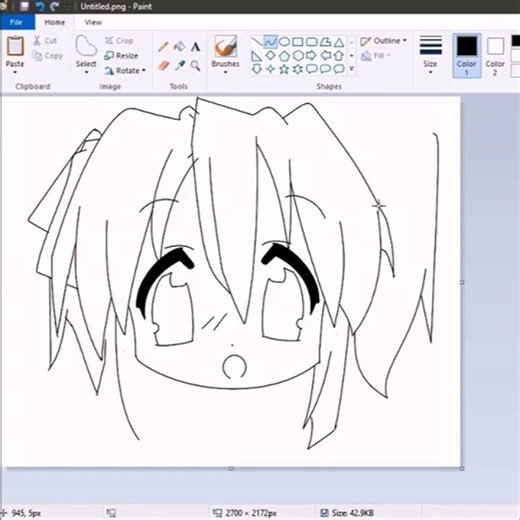
Task: Choose the Rounded rectangular callout shape
Action: [311, 69]
